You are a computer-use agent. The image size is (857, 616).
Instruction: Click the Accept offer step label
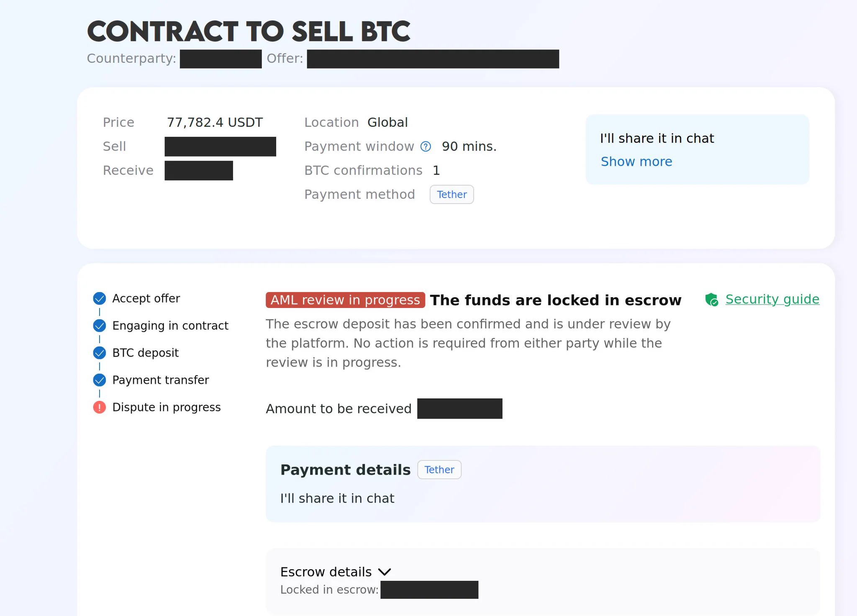tap(146, 298)
